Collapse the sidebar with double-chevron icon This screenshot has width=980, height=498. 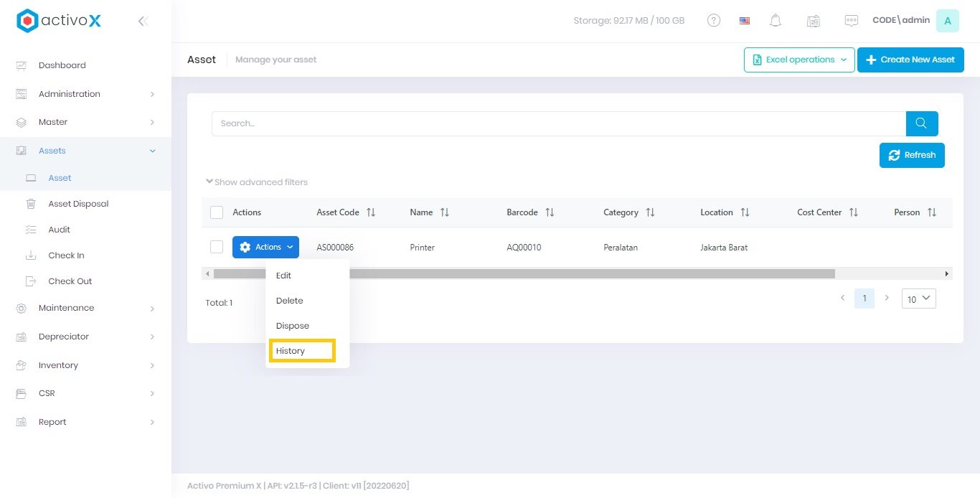pyautogui.click(x=143, y=21)
